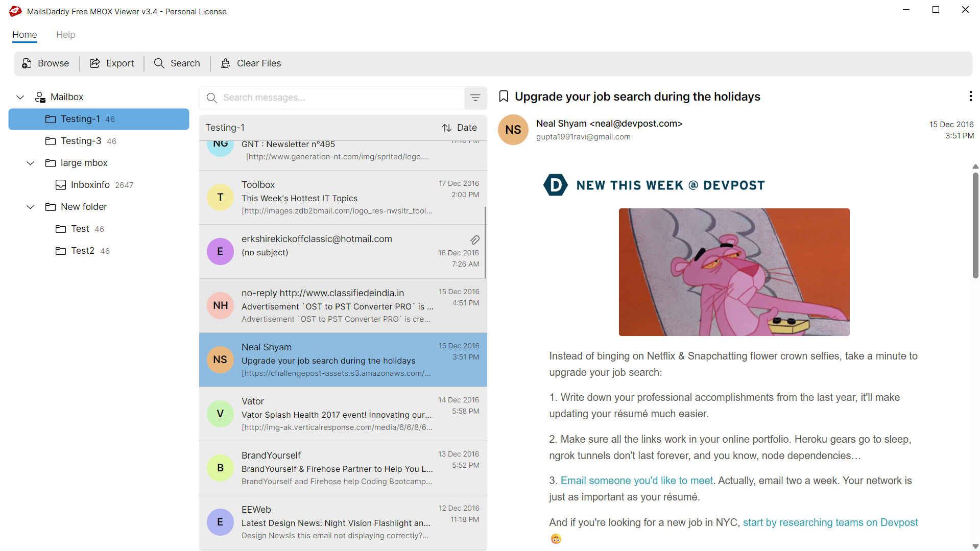Click the NS avatar in message list

click(220, 360)
